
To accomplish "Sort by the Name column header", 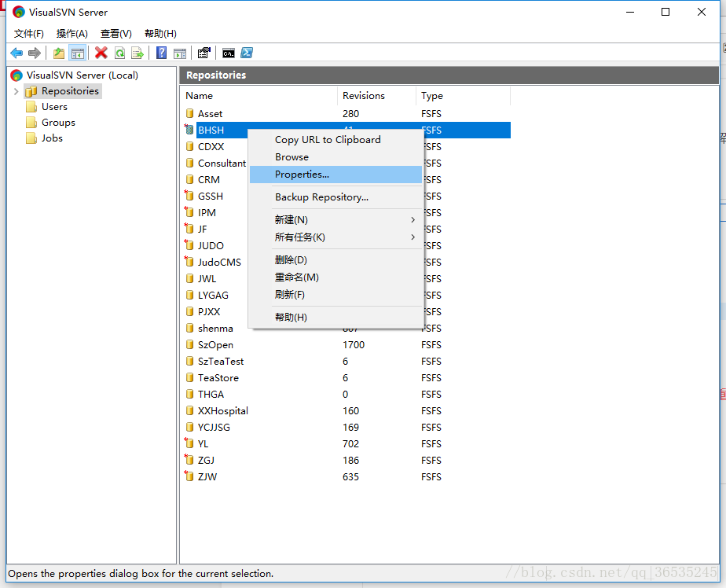I will coord(258,95).
